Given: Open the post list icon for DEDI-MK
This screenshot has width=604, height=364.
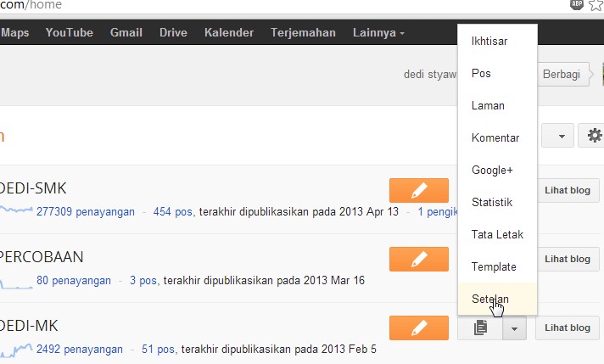Looking at the screenshot, I should 480,328.
